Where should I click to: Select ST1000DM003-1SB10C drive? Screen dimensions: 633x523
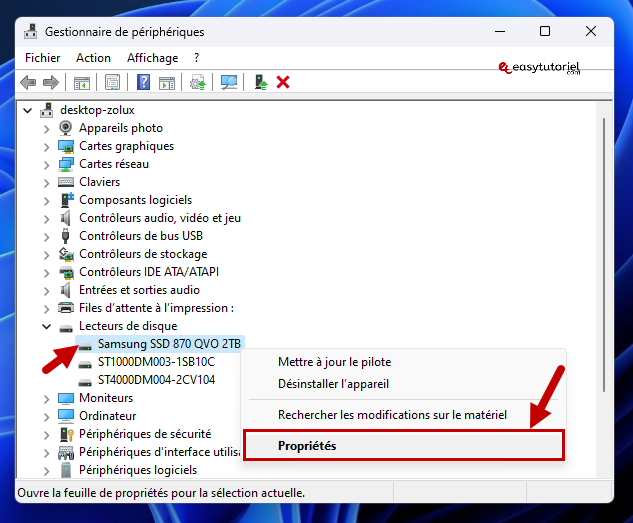[156, 362]
